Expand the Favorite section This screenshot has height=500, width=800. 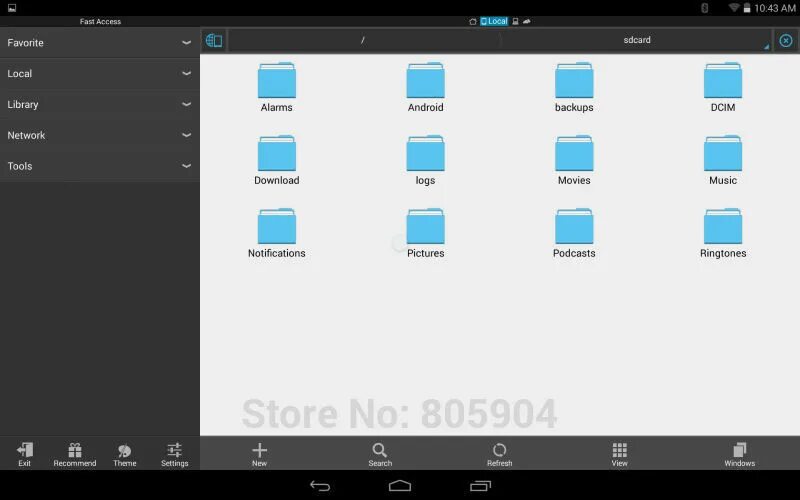coord(99,43)
